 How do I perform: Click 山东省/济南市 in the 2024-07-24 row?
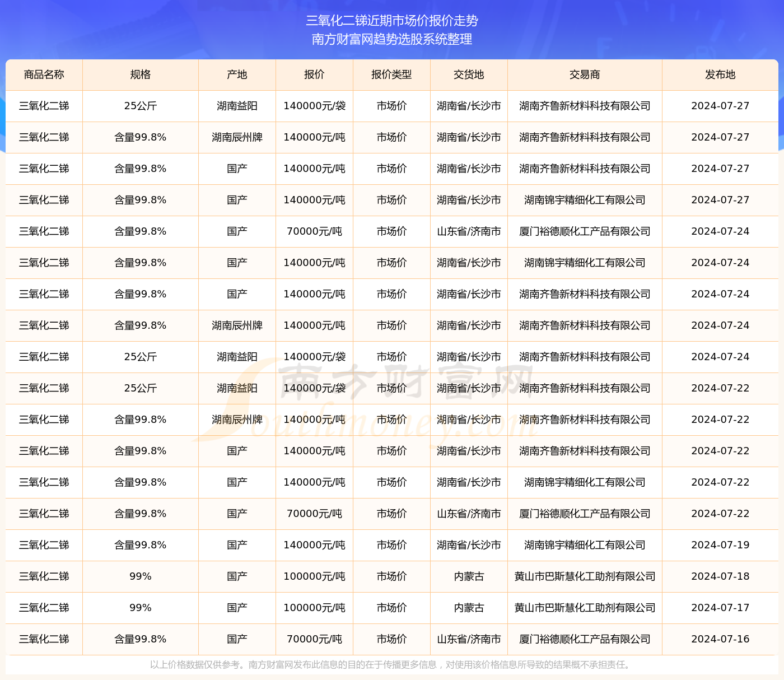click(469, 231)
